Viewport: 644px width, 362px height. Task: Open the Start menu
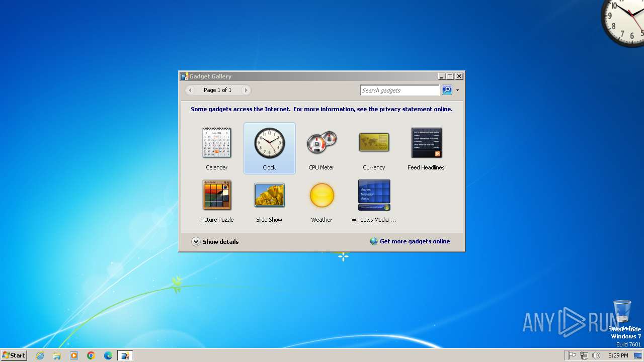[x=14, y=355]
